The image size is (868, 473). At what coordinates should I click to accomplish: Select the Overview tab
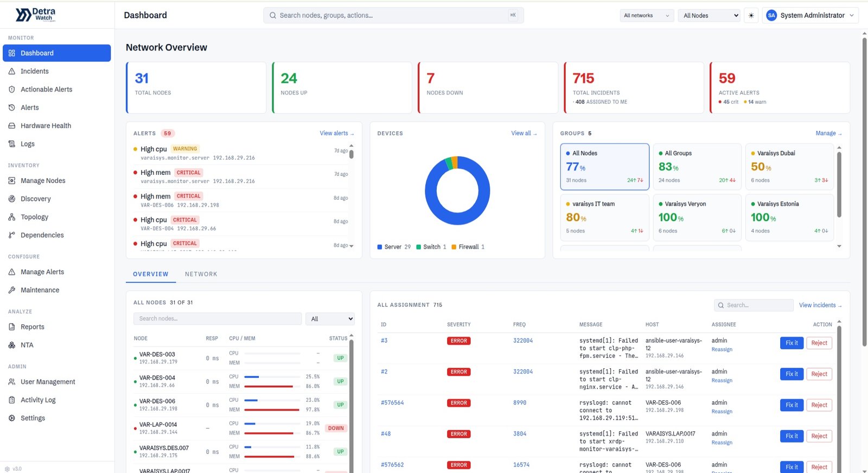151,274
